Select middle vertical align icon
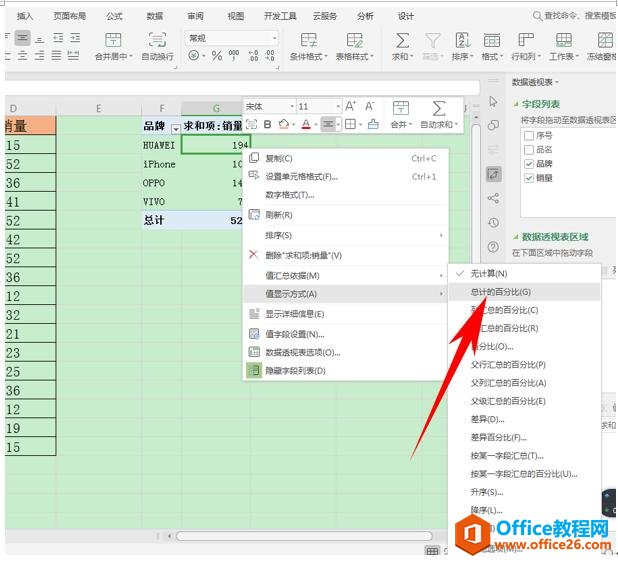618x562 pixels. point(22,38)
